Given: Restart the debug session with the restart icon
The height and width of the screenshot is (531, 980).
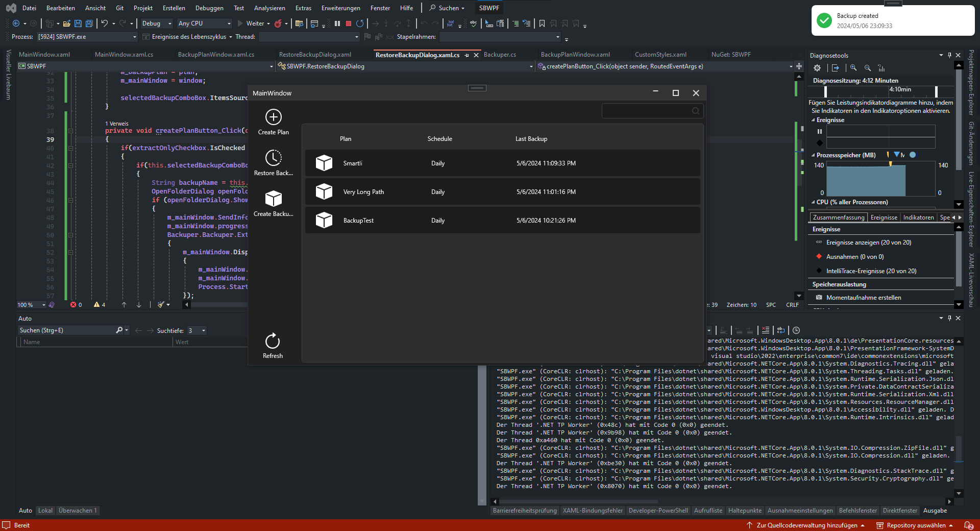Looking at the screenshot, I should [x=360, y=23].
